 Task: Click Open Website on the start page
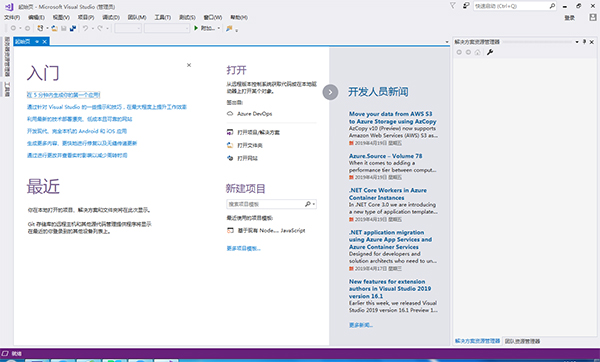242,158
